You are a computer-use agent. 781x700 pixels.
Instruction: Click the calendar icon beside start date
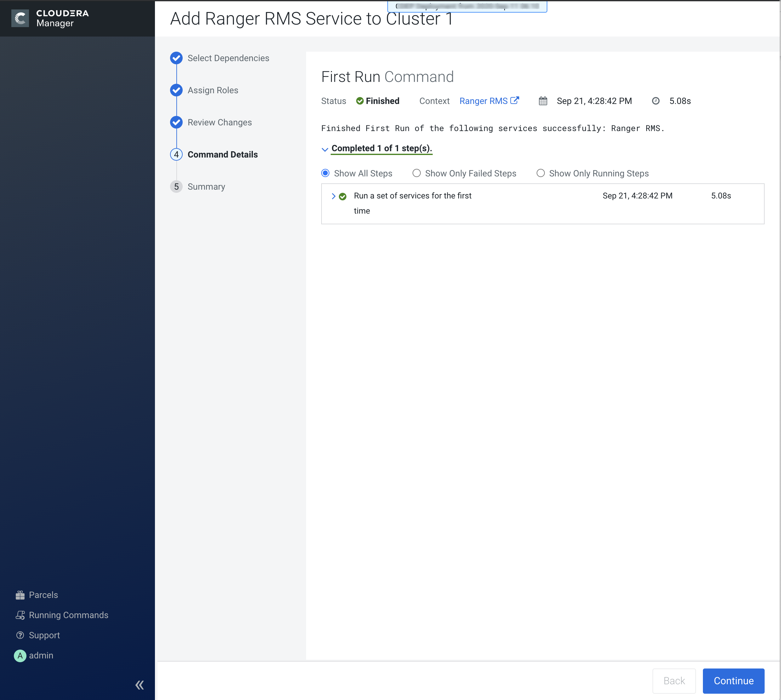[x=543, y=101]
